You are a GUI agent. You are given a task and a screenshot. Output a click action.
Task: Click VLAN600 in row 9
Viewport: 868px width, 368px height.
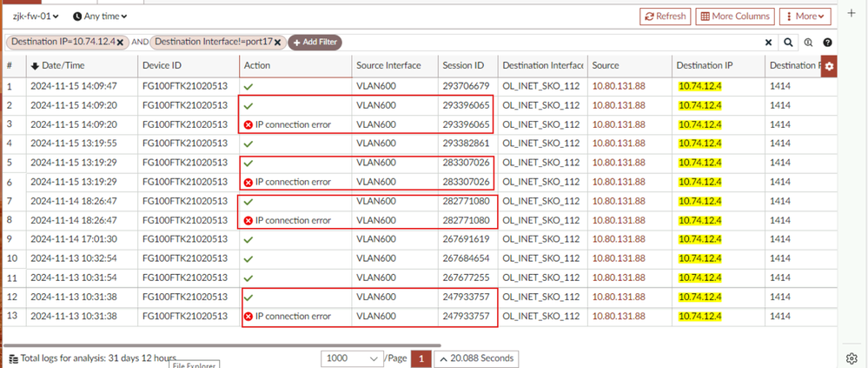(x=376, y=239)
